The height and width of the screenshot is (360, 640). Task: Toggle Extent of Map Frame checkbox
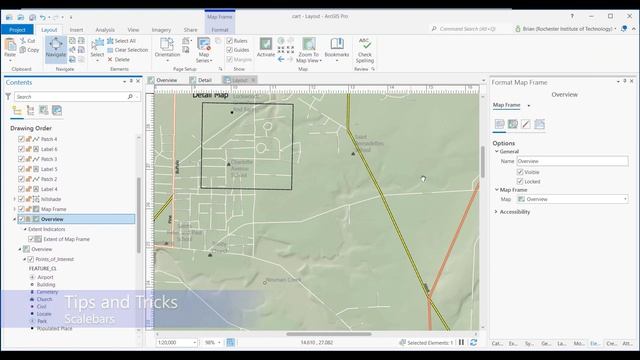coord(31,239)
